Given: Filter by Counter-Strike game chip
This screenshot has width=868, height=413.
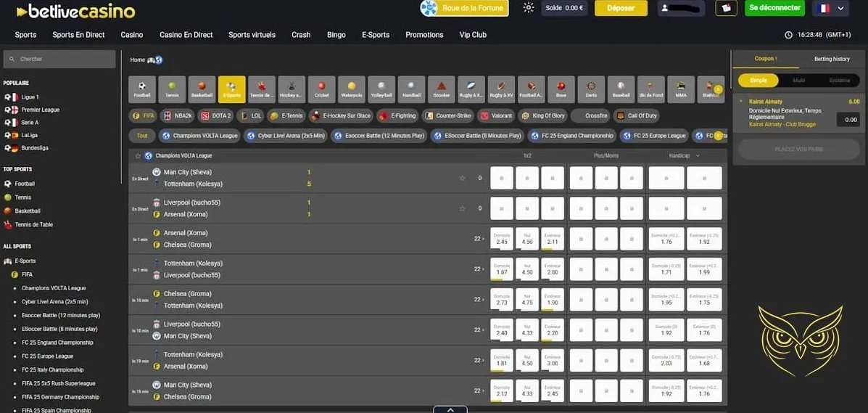Looking at the screenshot, I should pos(447,116).
